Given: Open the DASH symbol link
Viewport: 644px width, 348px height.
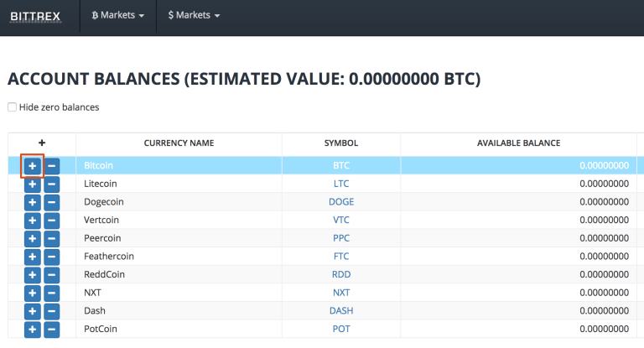Looking at the screenshot, I should click(341, 310).
